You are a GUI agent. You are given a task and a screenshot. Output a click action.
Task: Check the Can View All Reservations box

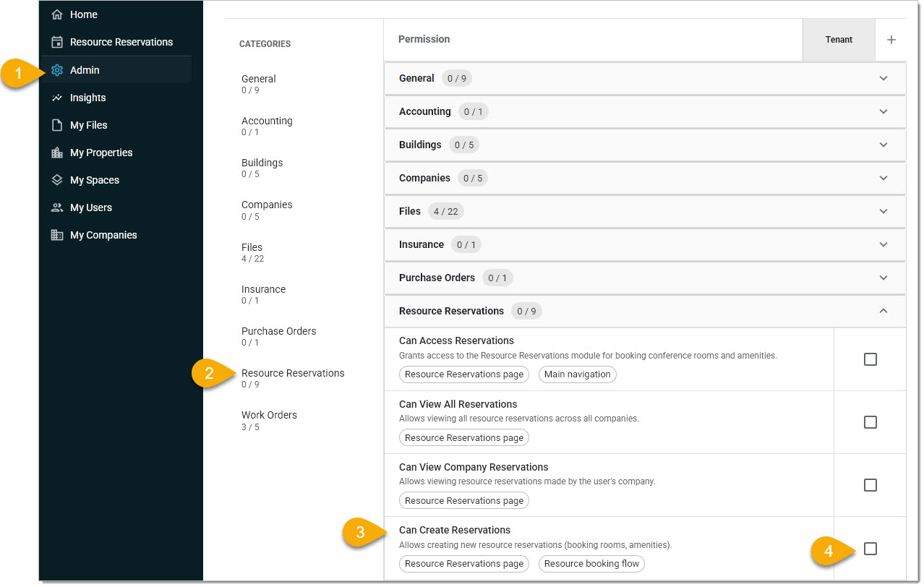click(870, 422)
